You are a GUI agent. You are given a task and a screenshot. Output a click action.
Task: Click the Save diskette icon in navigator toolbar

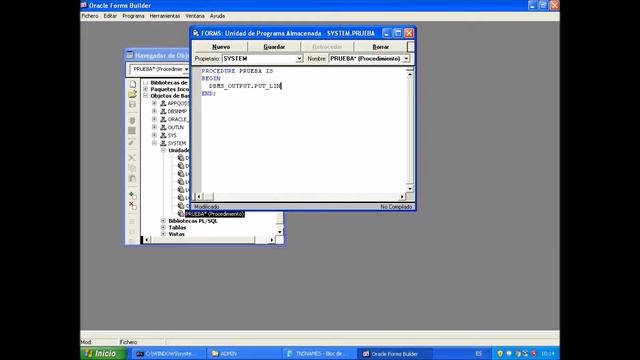pyautogui.click(x=132, y=104)
